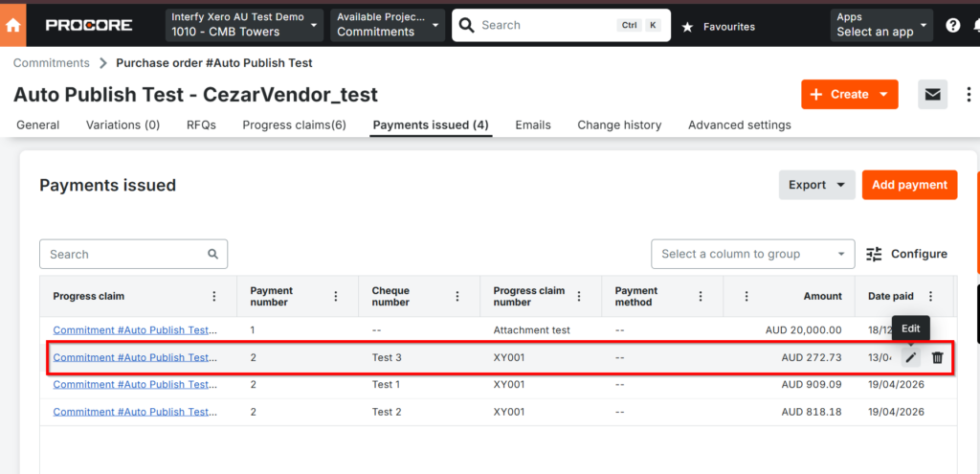Go to the Procore home icon
This screenshot has width=980, height=474.
(12, 25)
